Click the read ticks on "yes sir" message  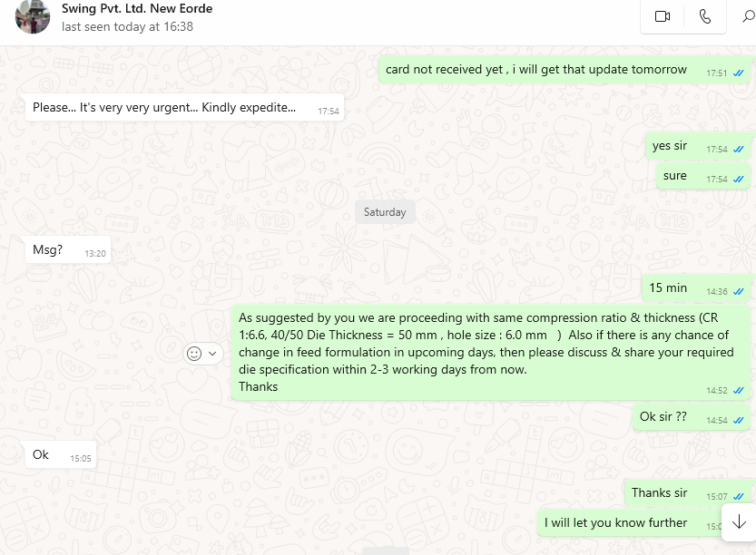(x=739, y=150)
